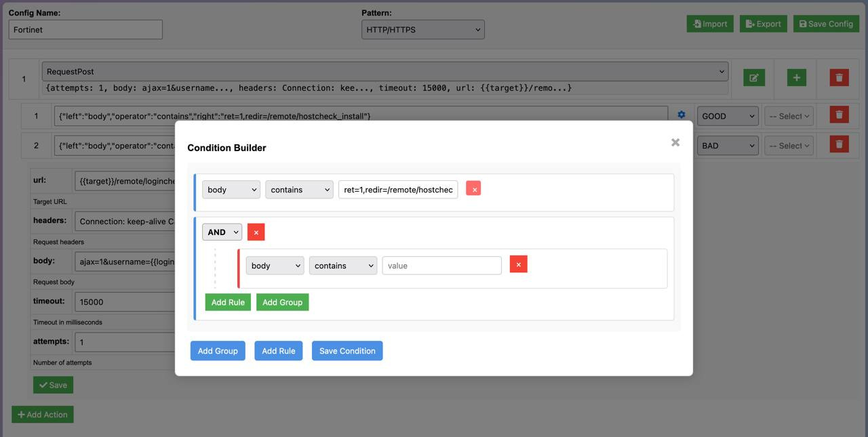Click the empty value input field
The width and height of the screenshot is (868, 437).
(x=441, y=266)
